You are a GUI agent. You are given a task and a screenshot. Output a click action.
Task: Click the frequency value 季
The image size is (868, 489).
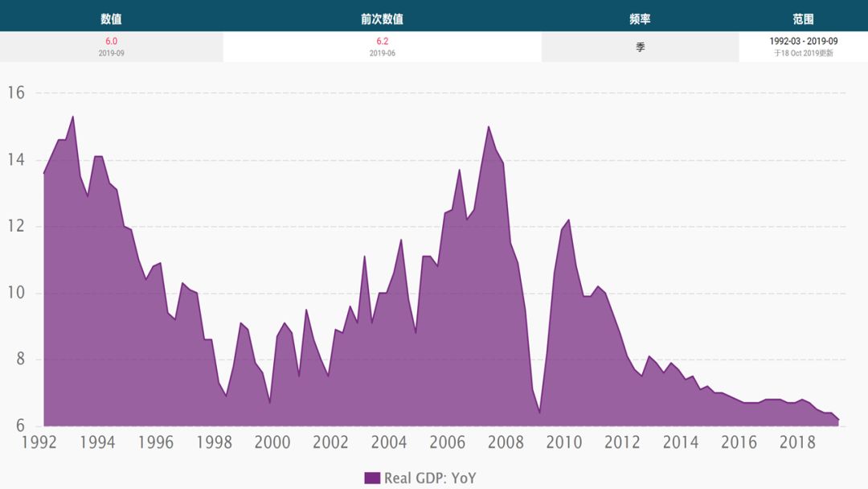click(640, 47)
